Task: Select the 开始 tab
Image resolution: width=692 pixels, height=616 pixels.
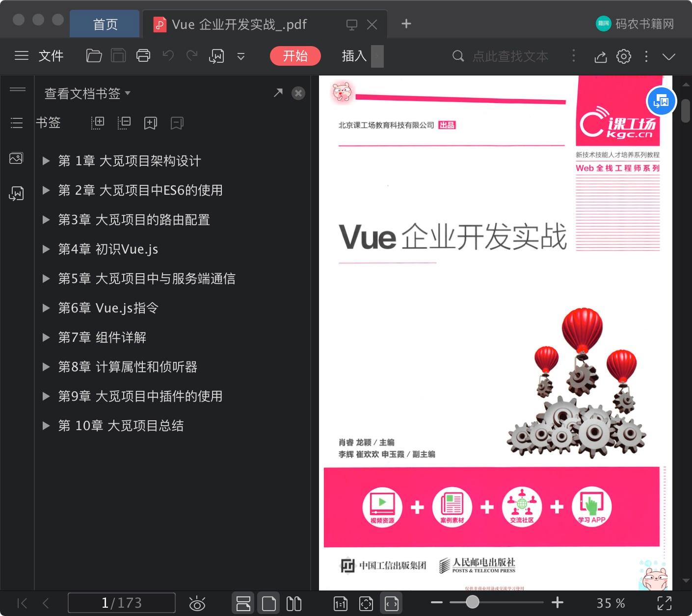Action: point(295,56)
